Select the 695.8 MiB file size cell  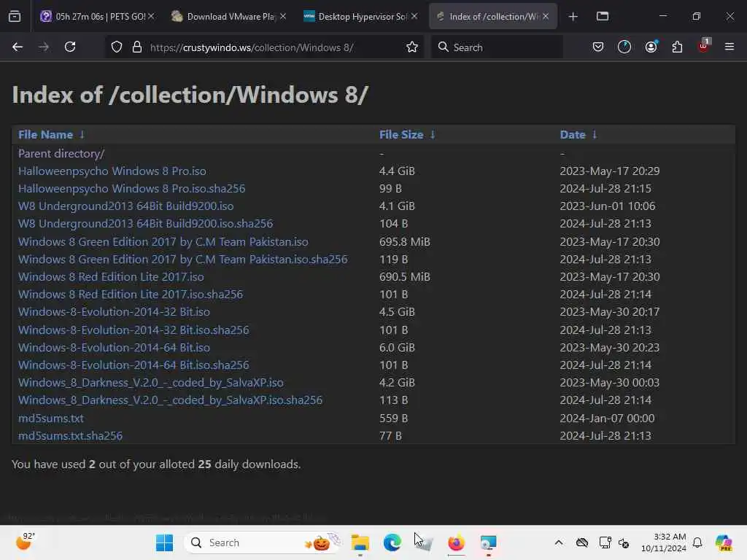404,242
